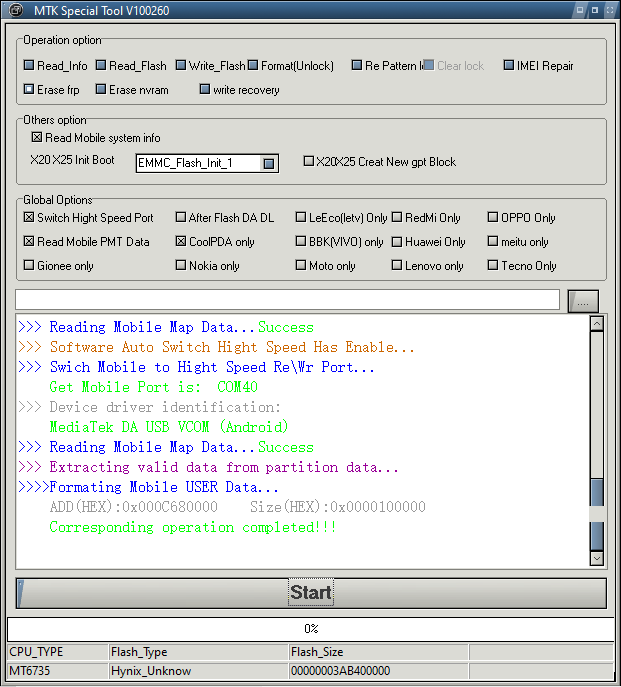Minimize the MTK Special Tool window
This screenshot has height=687, width=621.
click(x=580, y=10)
